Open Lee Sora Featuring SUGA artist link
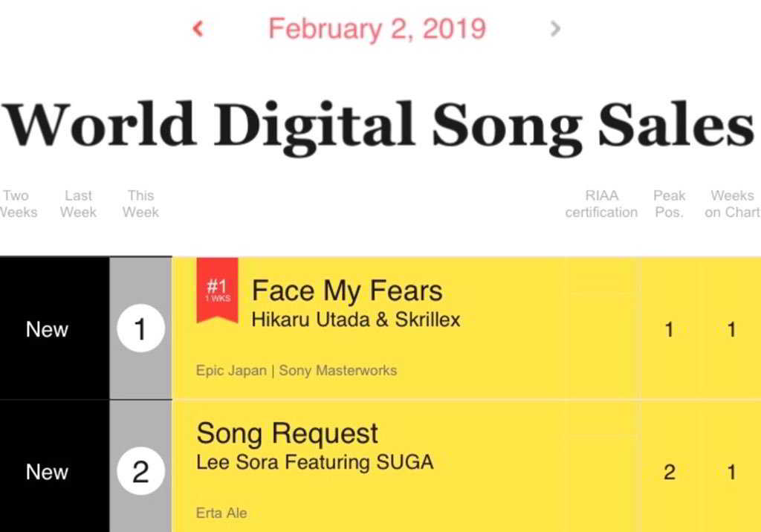The width and height of the screenshot is (761, 532). click(x=314, y=462)
